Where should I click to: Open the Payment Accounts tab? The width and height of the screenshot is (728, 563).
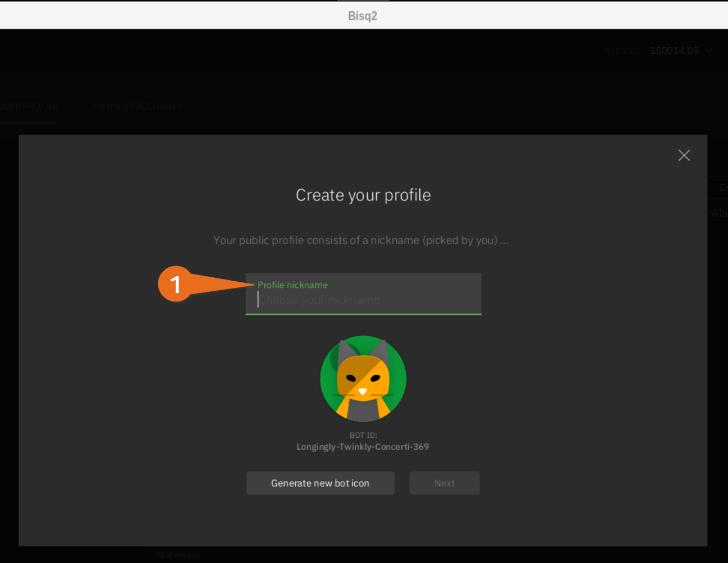(x=138, y=106)
